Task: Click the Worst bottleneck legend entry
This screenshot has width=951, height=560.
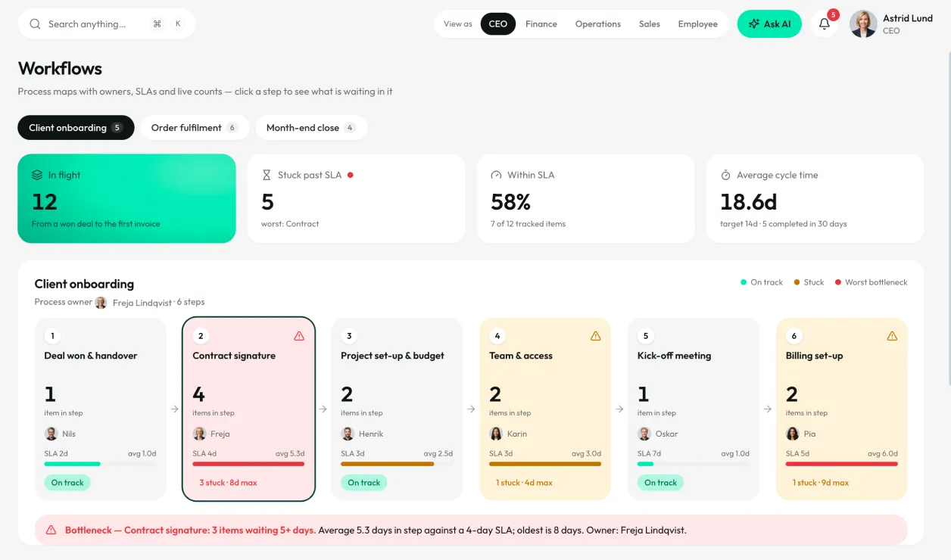Action: (x=871, y=282)
